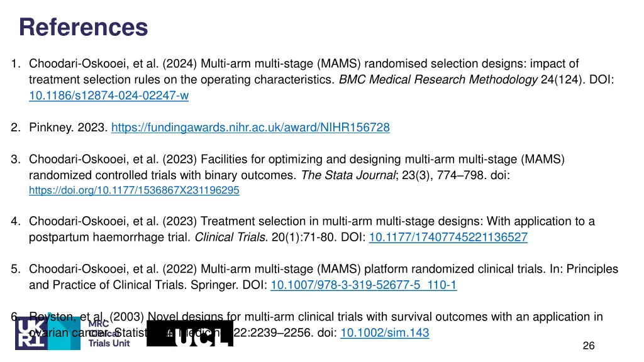Click the black UCL logo
Image resolution: width=644 pixels, height=362 pixels.
point(190,333)
